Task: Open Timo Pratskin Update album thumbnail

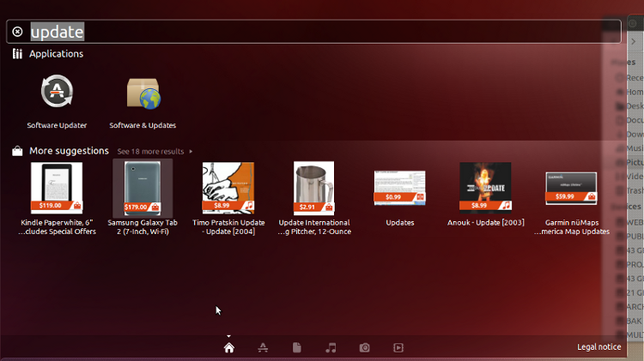Action: (x=228, y=188)
